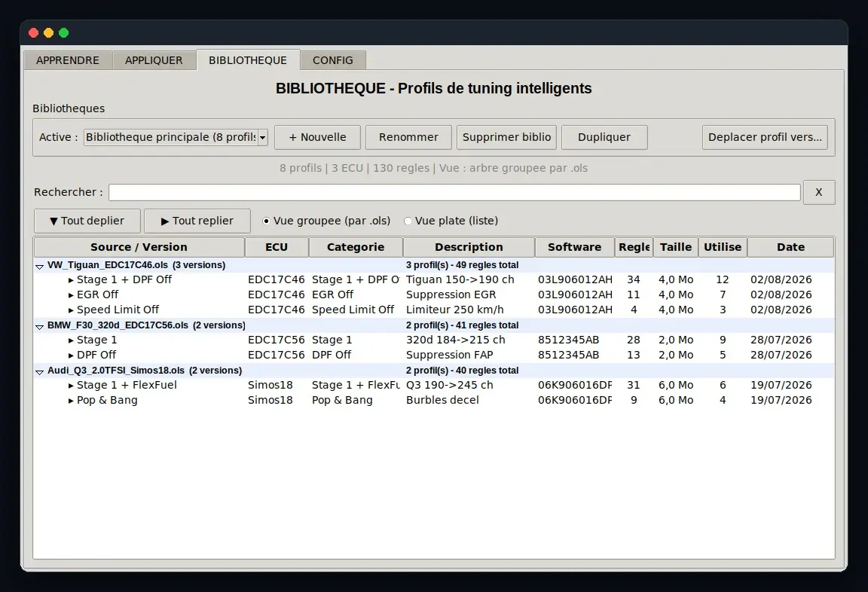Expand the Stage 1 + FlexFuel arrow
Image resolution: width=868 pixels, height=592 pixels.
[x=71, y=386]
